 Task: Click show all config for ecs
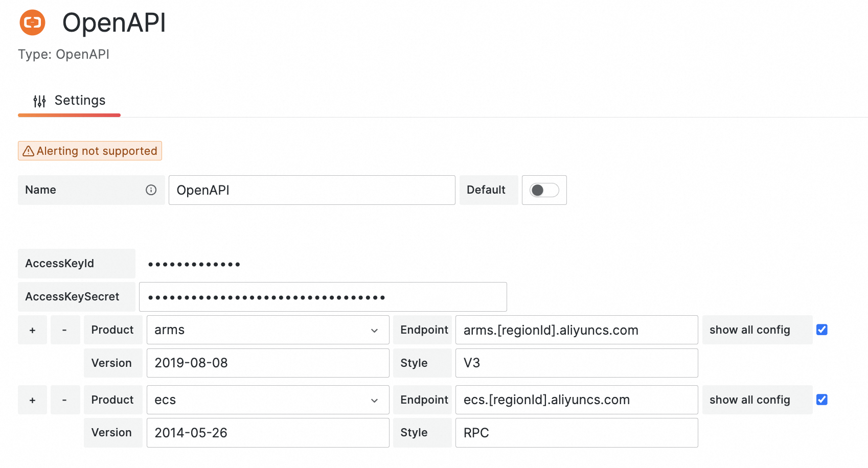(x=749, y=400)
